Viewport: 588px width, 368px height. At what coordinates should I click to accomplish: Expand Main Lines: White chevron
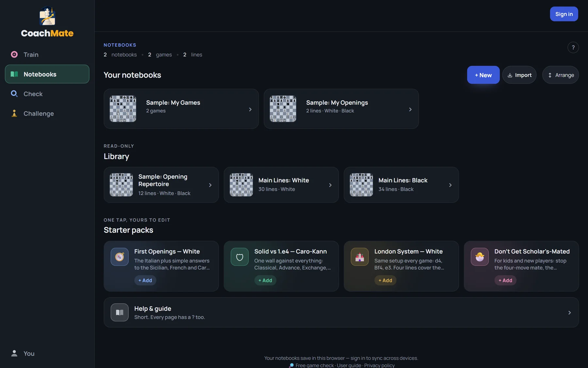pos(330,185)
